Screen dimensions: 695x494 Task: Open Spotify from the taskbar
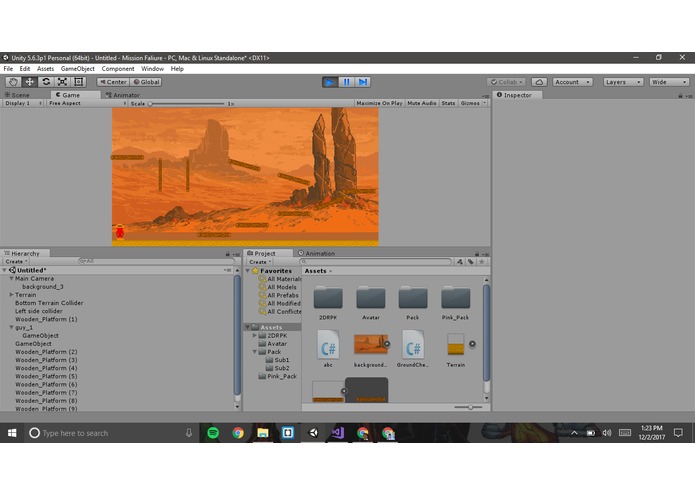click(213, 433)
